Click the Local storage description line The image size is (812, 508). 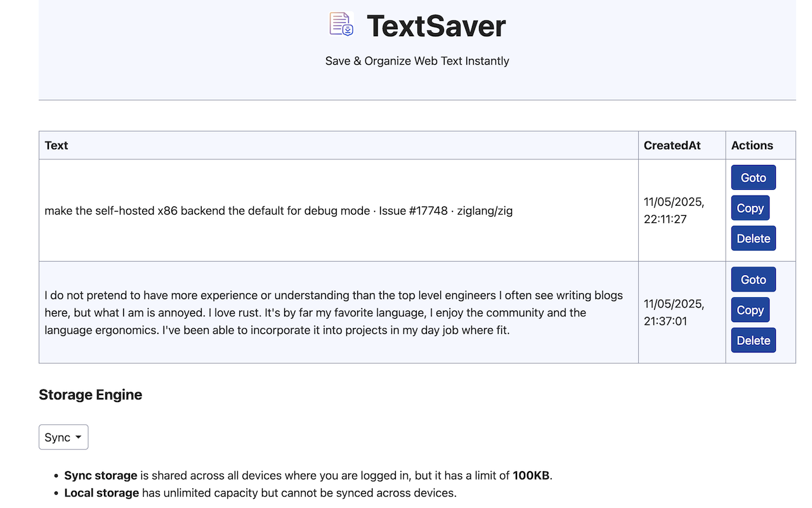tap(260, 493)
